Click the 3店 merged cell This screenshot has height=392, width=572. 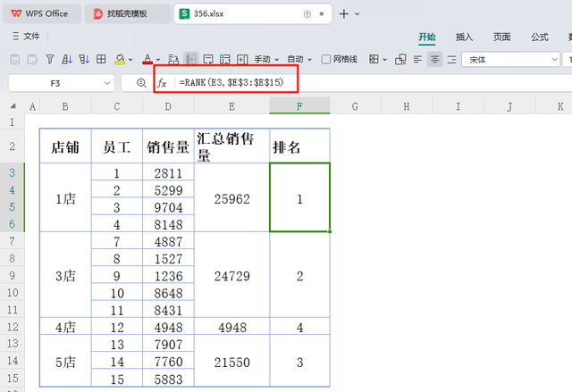coord(65,275)
